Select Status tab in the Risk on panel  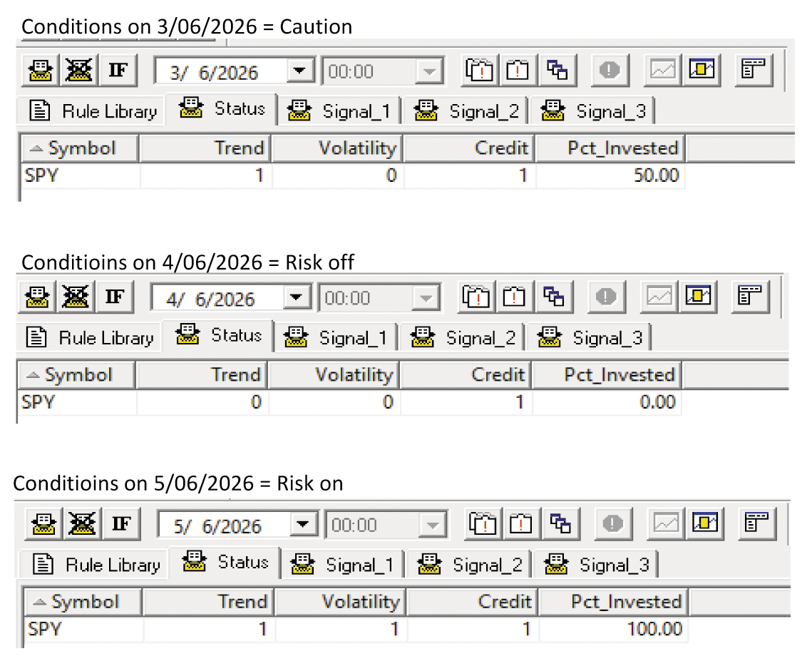pyautogui.click(x=225, y=562)
